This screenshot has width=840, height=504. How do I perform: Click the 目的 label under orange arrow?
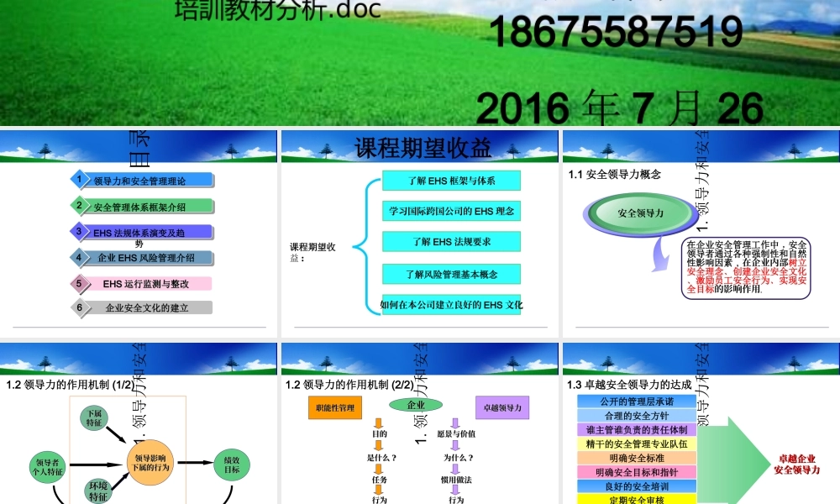point(380,433)
